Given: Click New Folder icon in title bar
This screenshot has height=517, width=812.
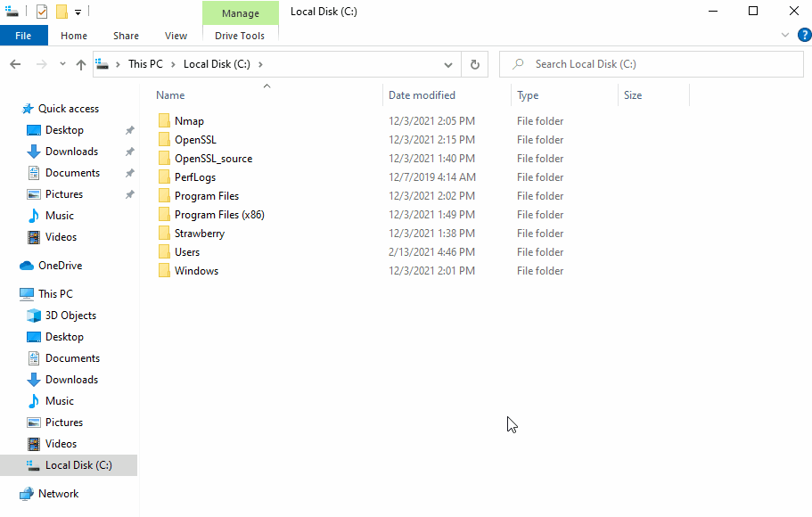Looking at the screenshot, I should 62,12.
